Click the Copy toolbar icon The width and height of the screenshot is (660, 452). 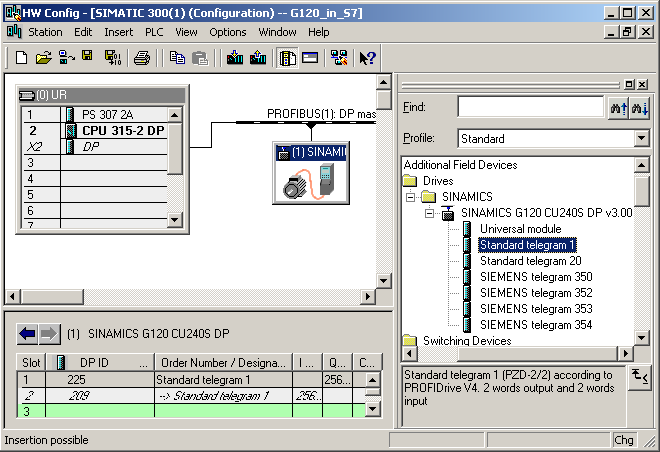point(177,58)
